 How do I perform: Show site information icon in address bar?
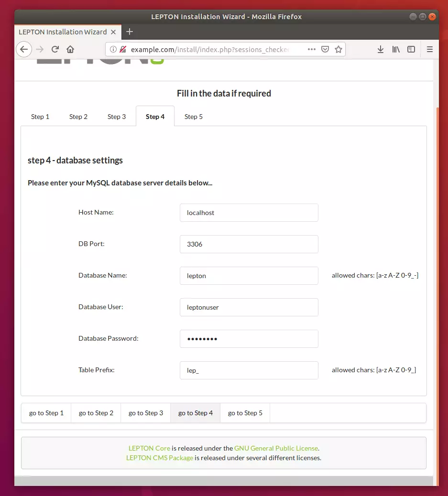tap(113, 49)
